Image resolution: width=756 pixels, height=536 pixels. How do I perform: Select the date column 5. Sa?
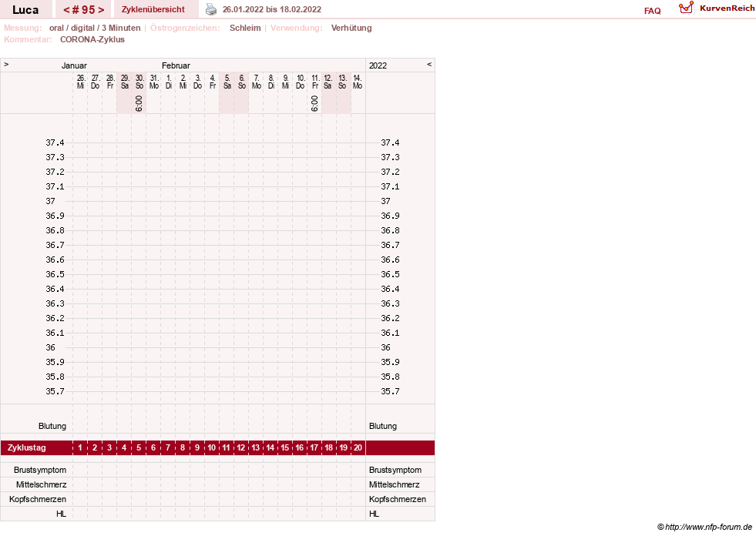[x=227, y=82]
